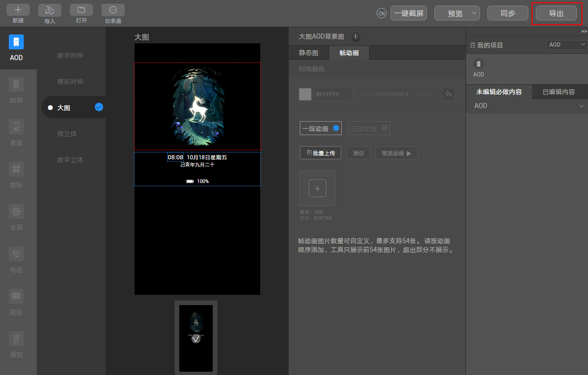Select the AOD phone icon in sidebar
This screenshot has width=588, height=375.
16,42
